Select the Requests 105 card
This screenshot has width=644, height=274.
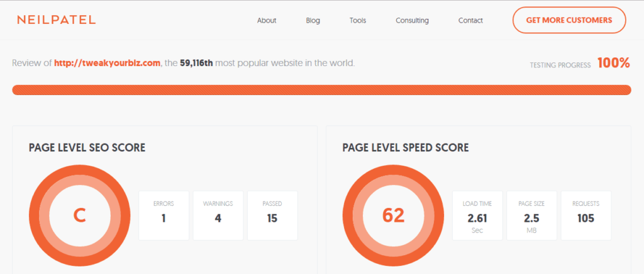[586, 215]
